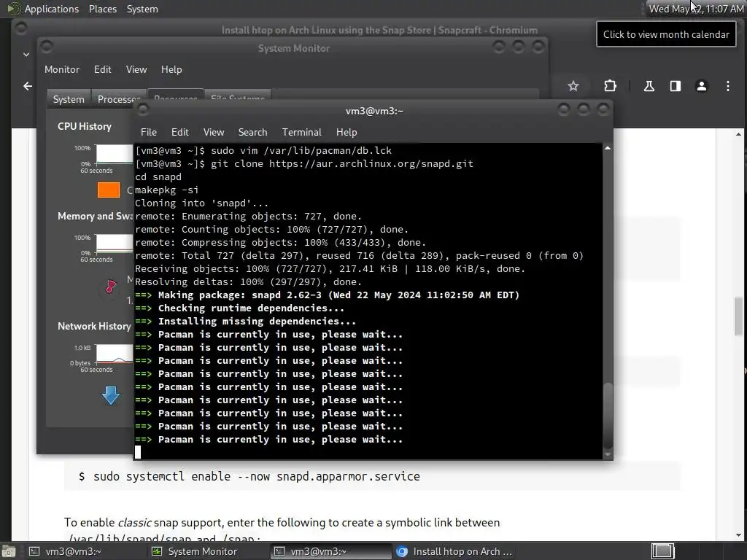Viewport: 747px width, 560px height.
Task: Open System Monitor's View menu
Action: 136,69
